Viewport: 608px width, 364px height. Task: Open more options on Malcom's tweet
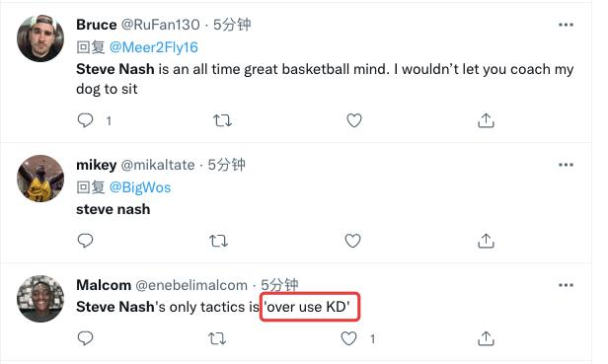coord(566,286)
